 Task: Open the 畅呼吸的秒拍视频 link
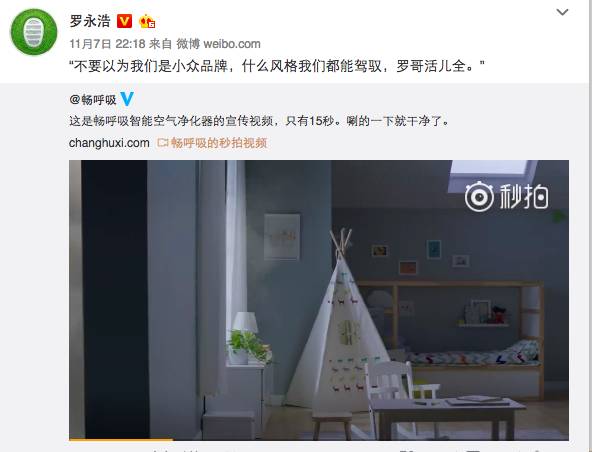(x=219, y=143)
